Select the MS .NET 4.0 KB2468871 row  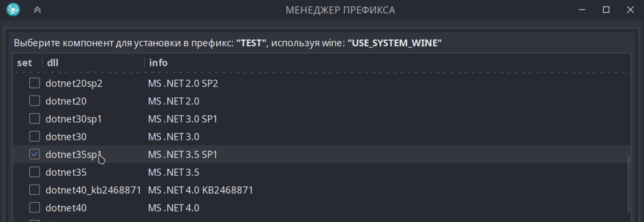321,190
